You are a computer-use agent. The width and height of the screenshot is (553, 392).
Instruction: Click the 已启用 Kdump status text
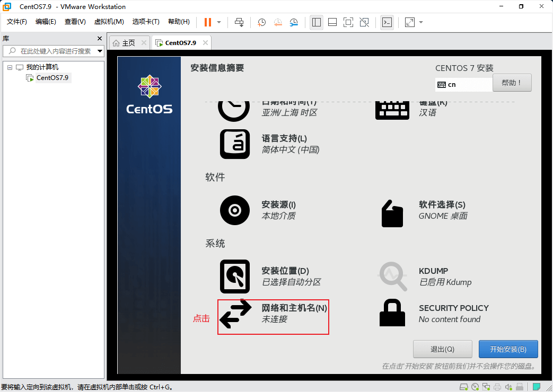[445, 282]
